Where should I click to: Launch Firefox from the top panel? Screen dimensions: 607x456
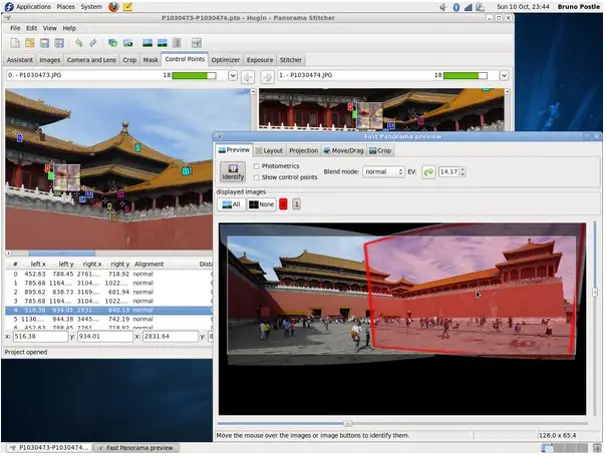point(113,7)
